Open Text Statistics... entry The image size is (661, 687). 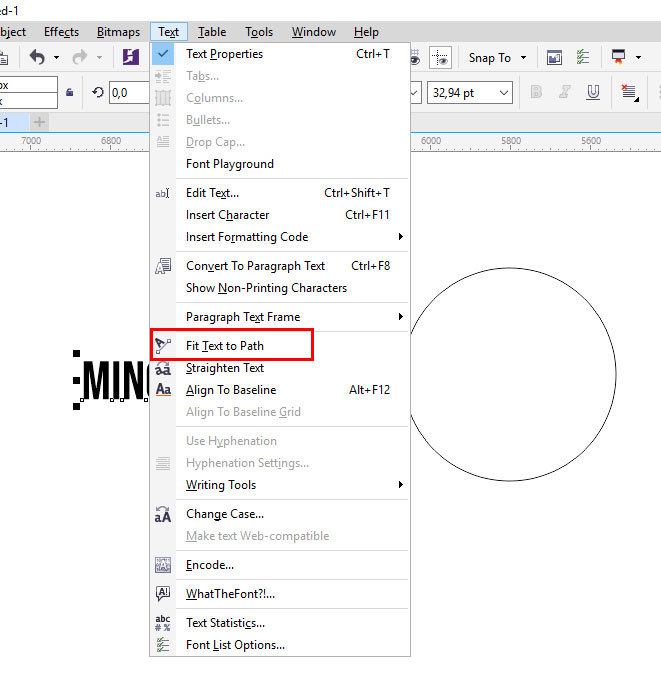tap(280, 623)
